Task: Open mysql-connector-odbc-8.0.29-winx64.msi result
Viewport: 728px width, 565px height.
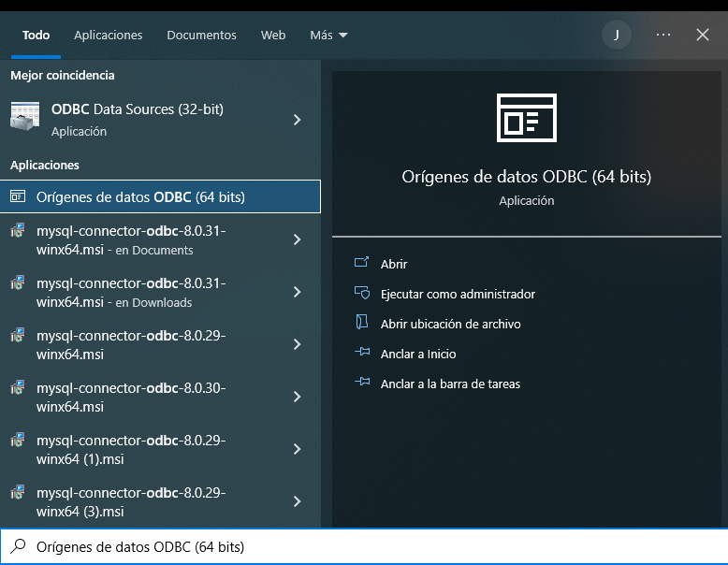Action: pos(160,344)
